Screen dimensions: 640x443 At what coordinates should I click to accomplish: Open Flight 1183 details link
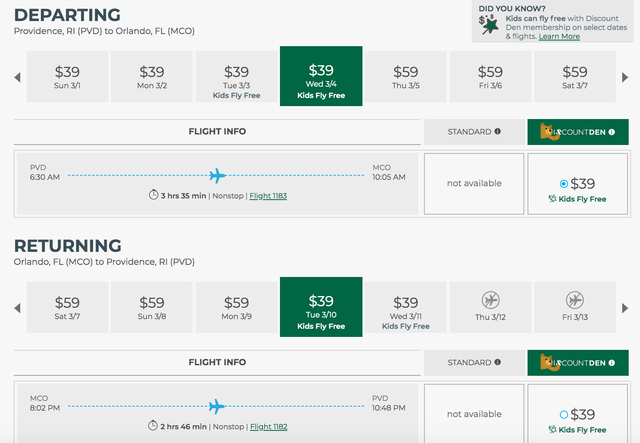268,195
